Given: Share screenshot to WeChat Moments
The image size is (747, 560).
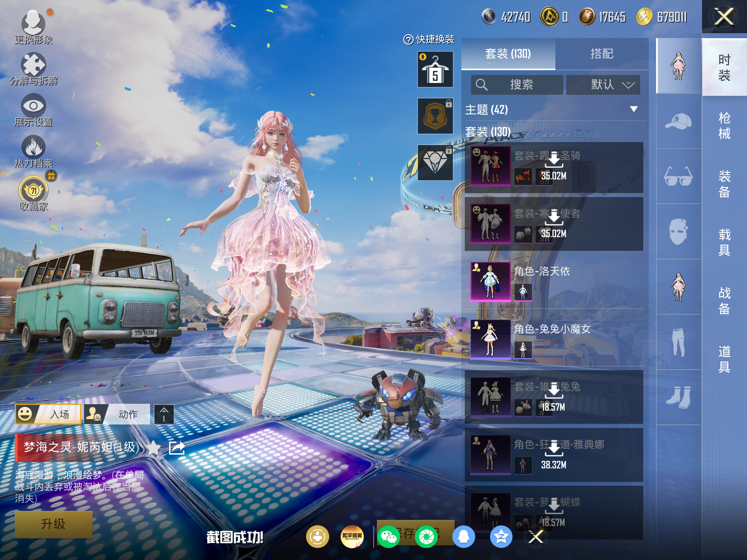Looking at the screenshot, I should 426,537.
